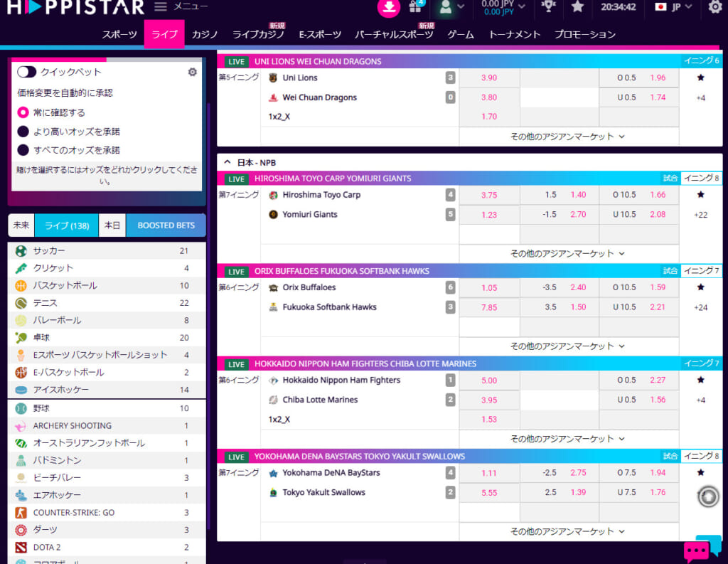
Task: Select アイスホッケー puck icon
Action: click(21, 390)
